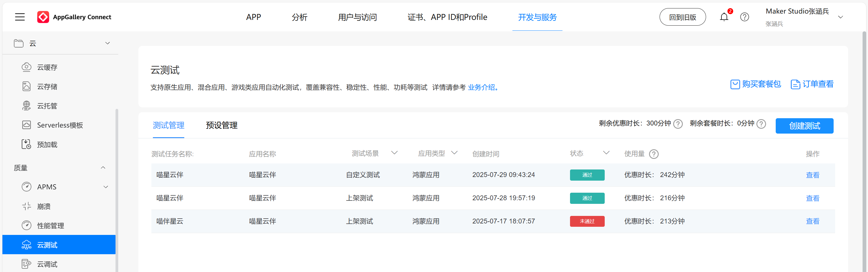Open 云存储 in the sidebar

(47, 87)
